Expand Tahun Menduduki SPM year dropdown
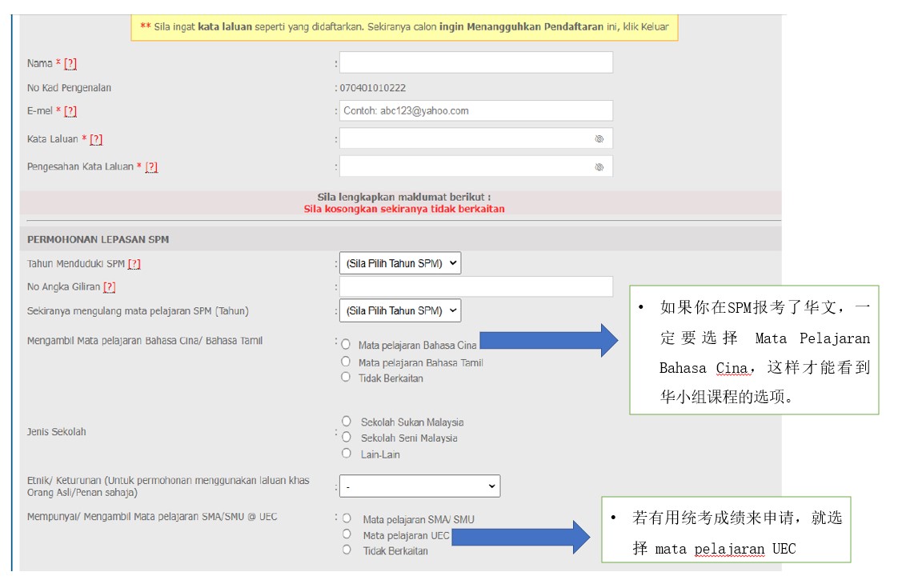The image size is (898, 588). [x=400, y=264]
